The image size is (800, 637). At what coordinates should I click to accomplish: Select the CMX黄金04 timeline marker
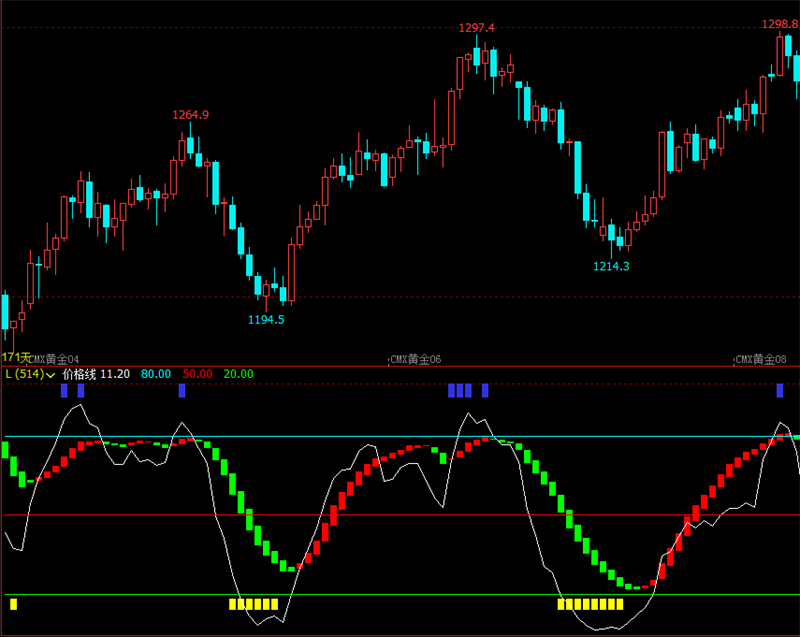point(54,360)
